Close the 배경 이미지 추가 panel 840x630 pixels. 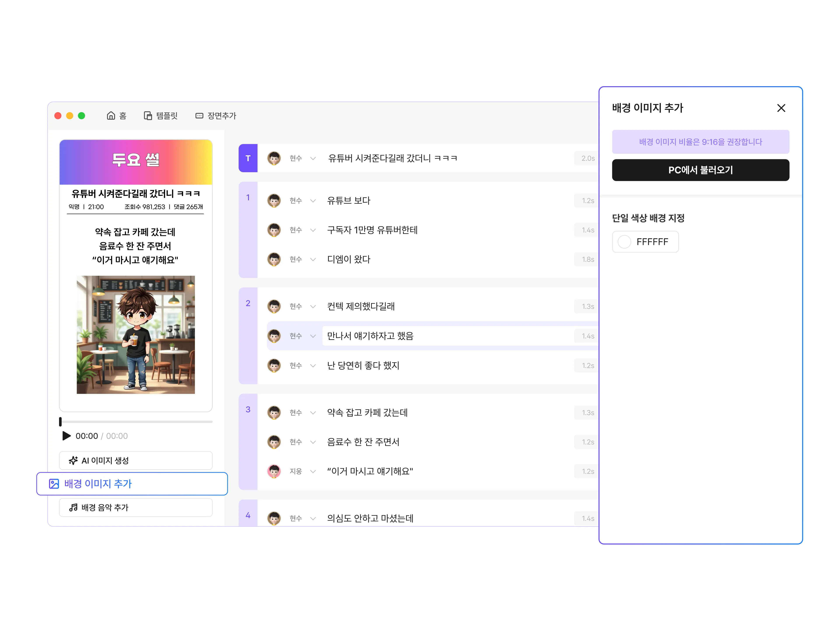pos(781,108)
